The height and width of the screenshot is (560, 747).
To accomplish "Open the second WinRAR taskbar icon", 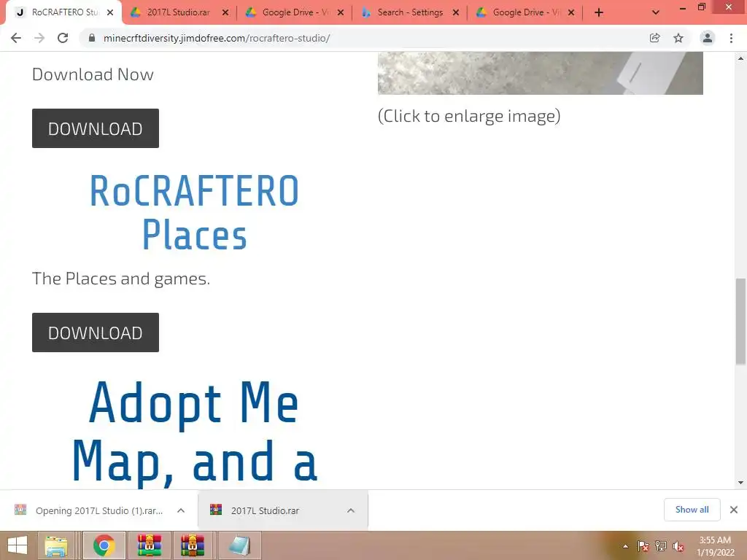I will point(193,545).
